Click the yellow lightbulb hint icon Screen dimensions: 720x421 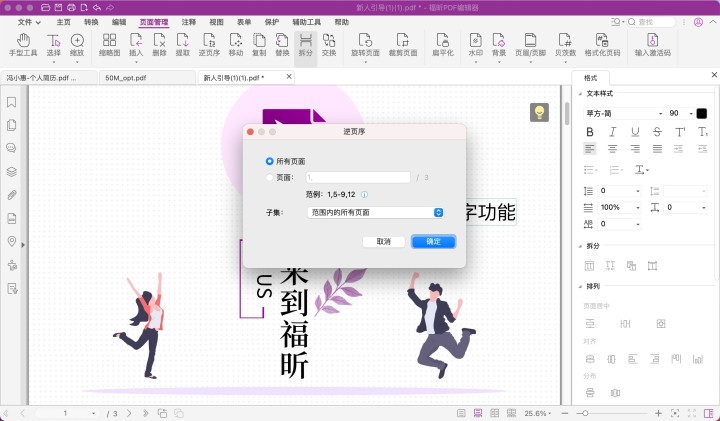[x=539, y=112]
